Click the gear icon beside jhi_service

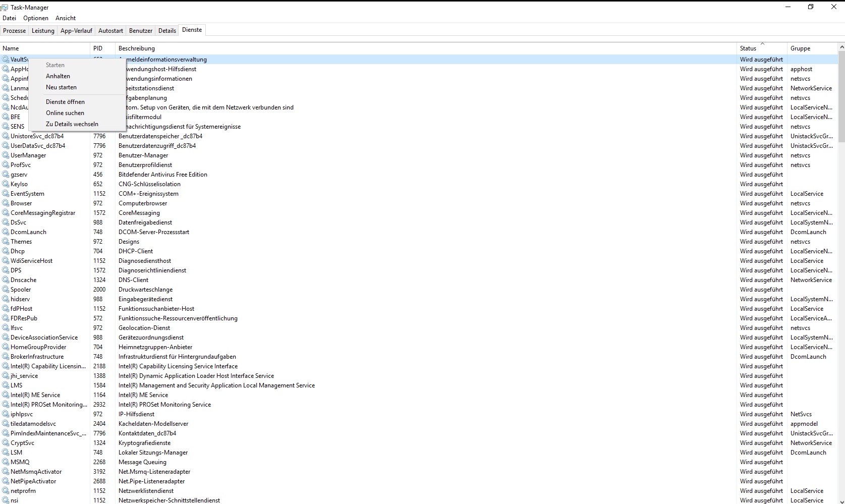pyautogui.click(x=6, y=376)
